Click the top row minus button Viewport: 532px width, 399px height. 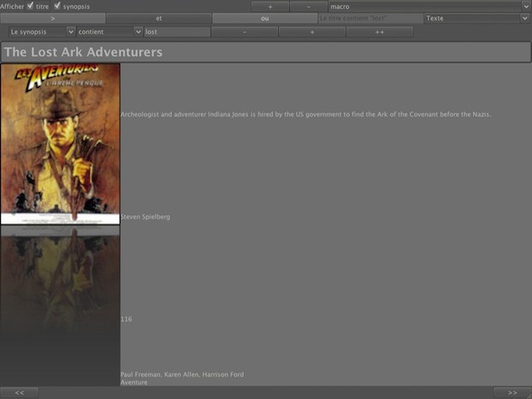[309, 7]
